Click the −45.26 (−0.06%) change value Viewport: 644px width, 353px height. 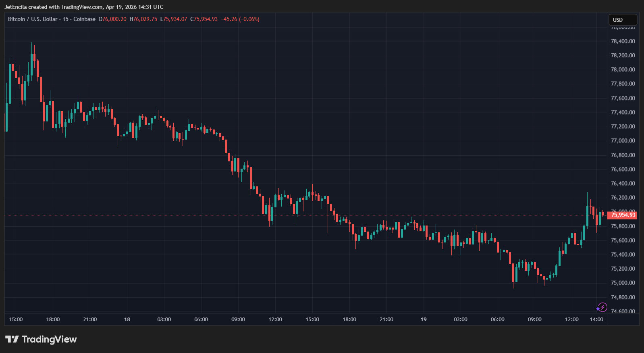240,19
